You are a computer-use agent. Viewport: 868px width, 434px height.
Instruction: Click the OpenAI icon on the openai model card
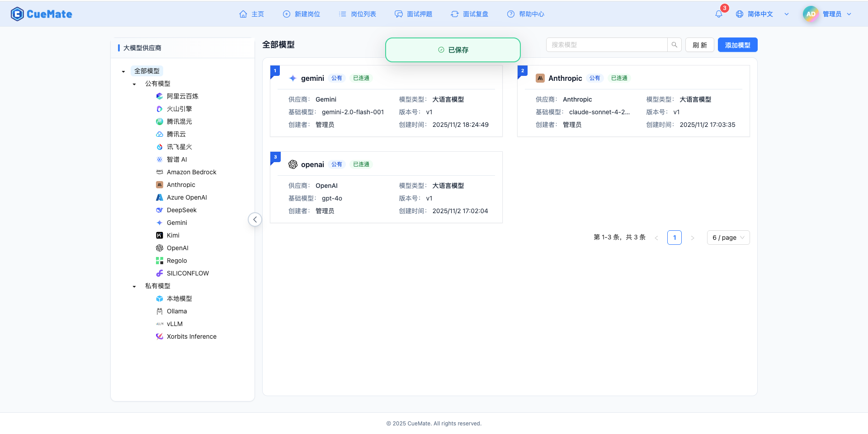pyautogui.click(x=292, y=164)
